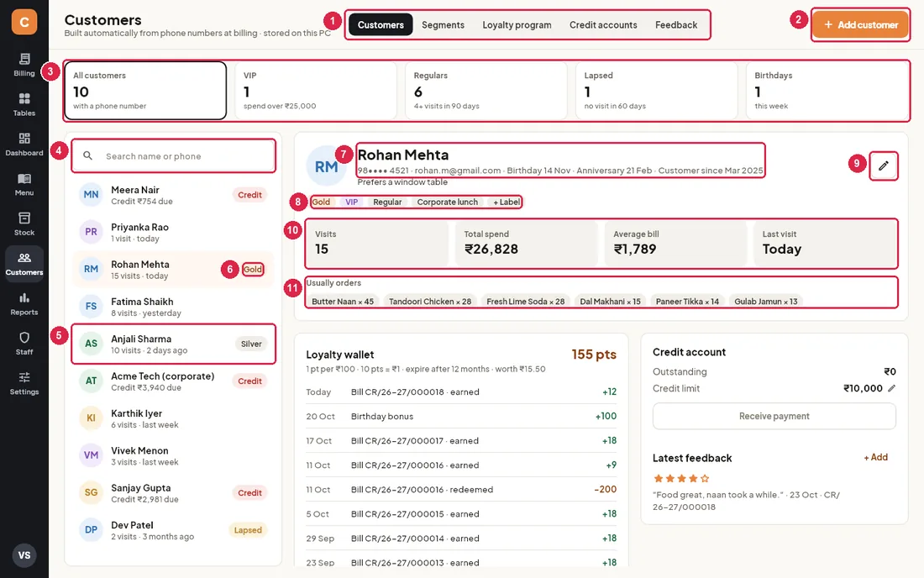Screen dimensions: 924x578
Task: Click the Birthday bonus wallet entry
Action: tap(461, 417)
